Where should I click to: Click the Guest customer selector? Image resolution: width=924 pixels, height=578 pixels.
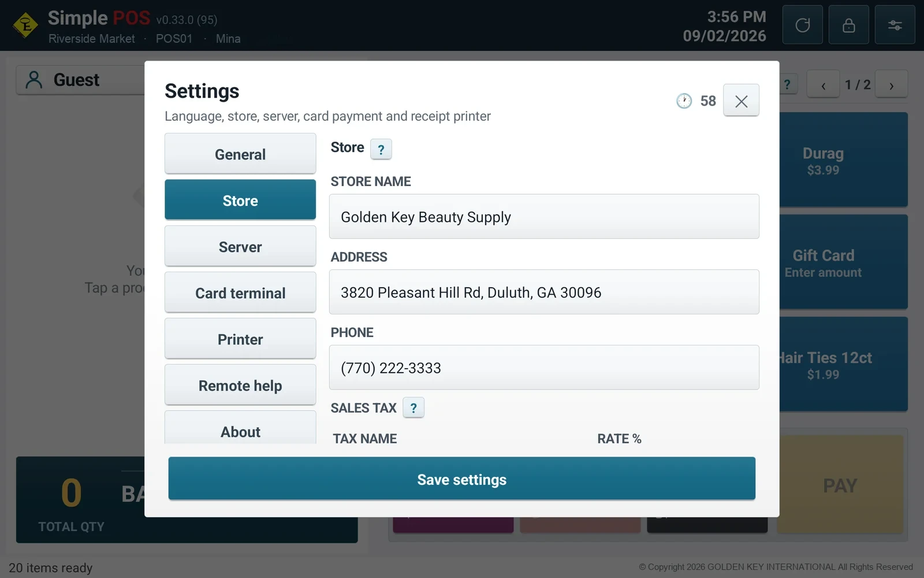(80, 80)
